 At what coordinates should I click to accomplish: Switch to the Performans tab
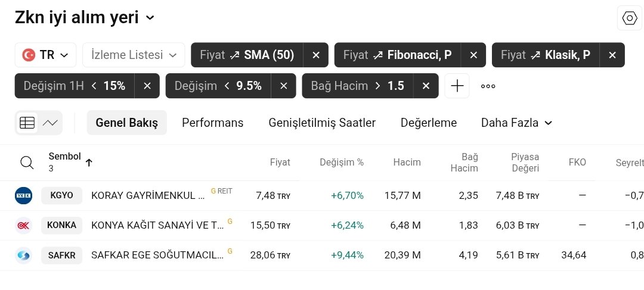(212, 123)
